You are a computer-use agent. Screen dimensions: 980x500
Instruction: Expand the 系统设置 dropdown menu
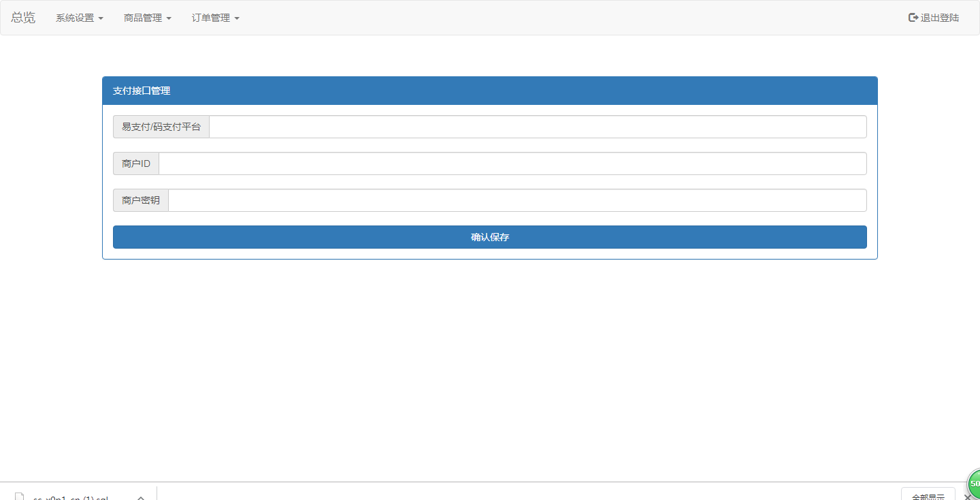coord(79,18)
